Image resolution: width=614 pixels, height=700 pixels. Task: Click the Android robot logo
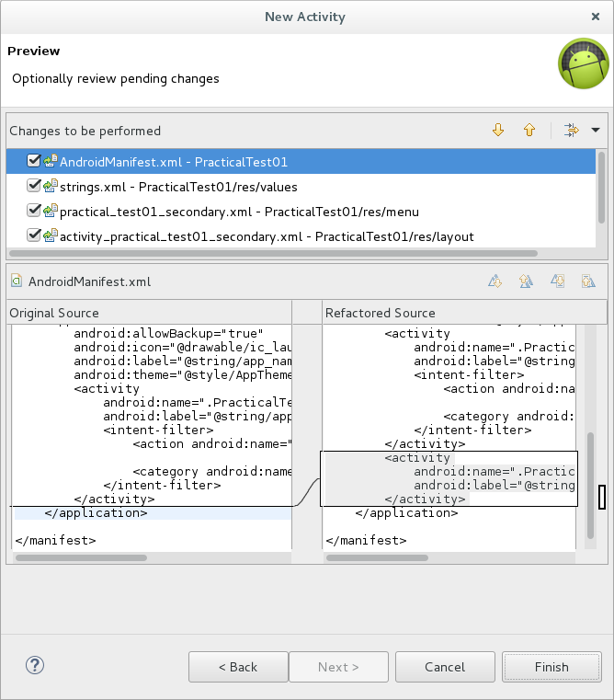[584, 63]
